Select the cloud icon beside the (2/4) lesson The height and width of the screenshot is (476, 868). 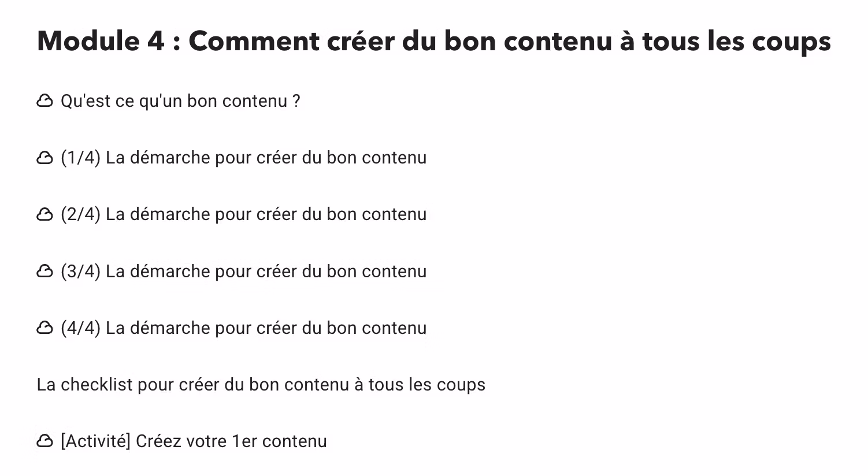coord(44,214)
